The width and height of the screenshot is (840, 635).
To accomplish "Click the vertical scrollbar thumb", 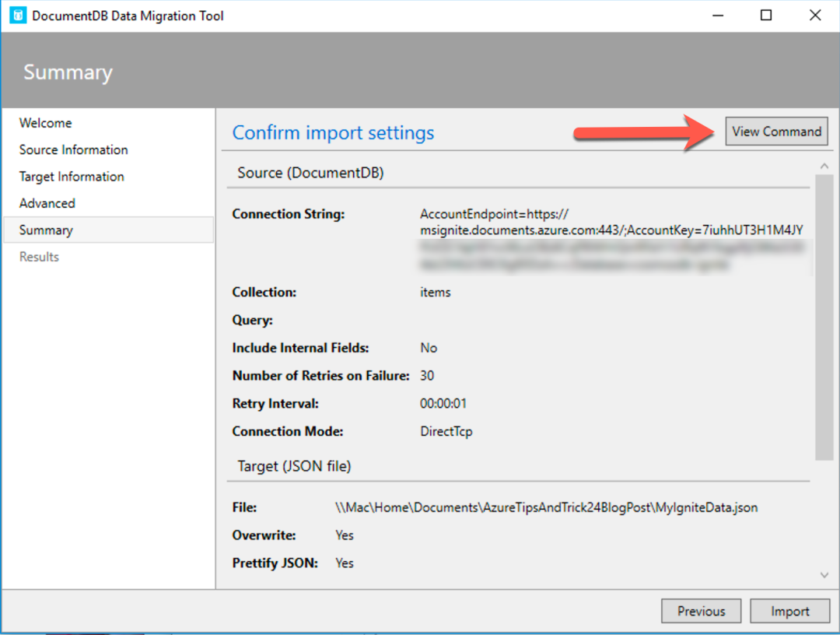I will click(824, 317).
